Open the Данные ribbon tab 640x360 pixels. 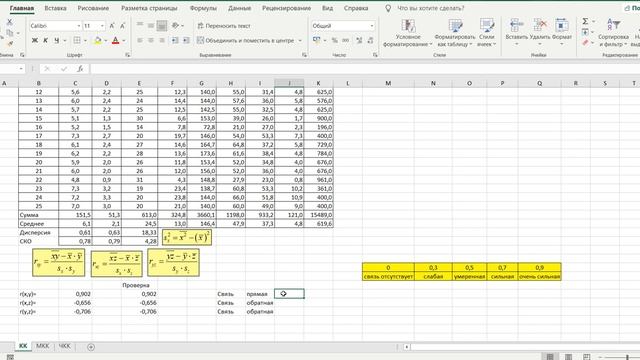[x=240, y=8]
